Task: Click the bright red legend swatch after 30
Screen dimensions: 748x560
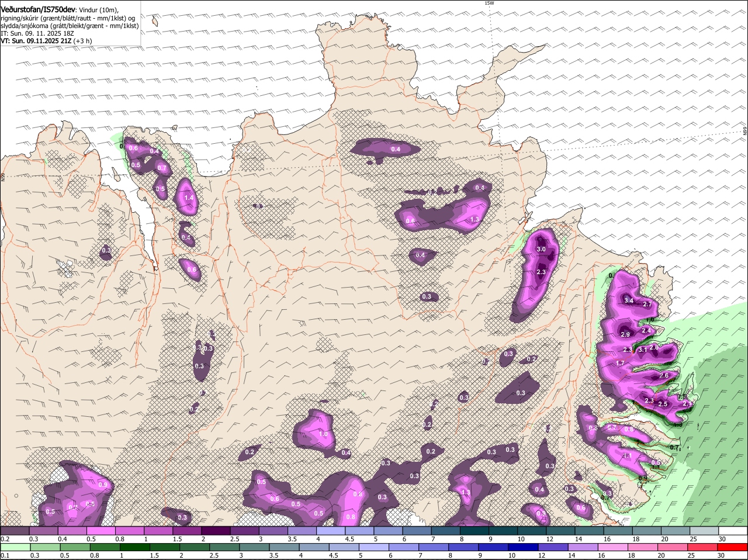Action: pyautogui.click(x=733, y=547)
